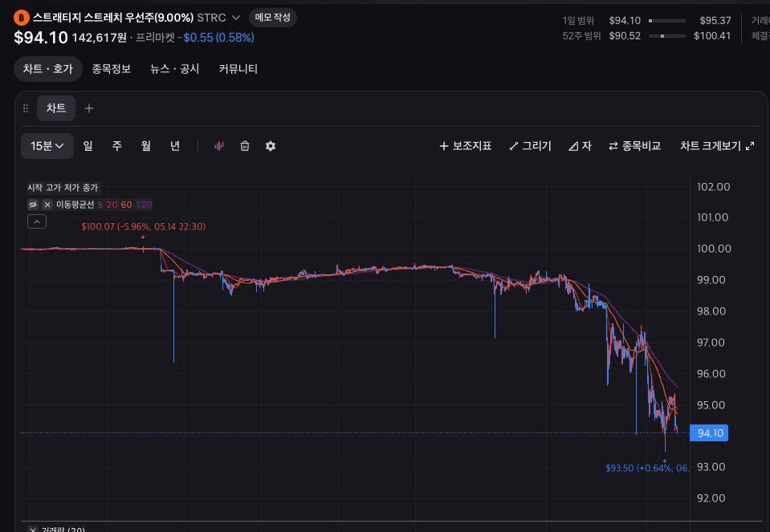Open the STRC ticker dropdown arrow
This screenshot has width=770, height=532.
pos(236,18)
